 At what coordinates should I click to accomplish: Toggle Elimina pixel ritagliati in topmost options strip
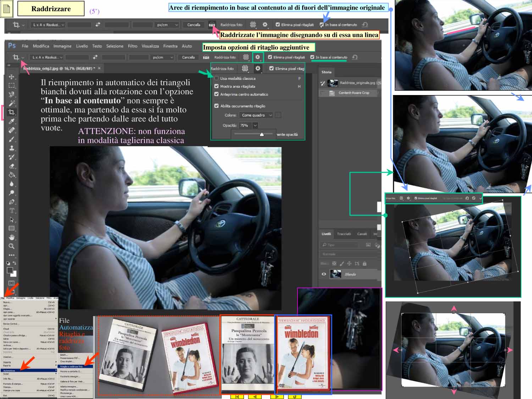pos(278,25)
